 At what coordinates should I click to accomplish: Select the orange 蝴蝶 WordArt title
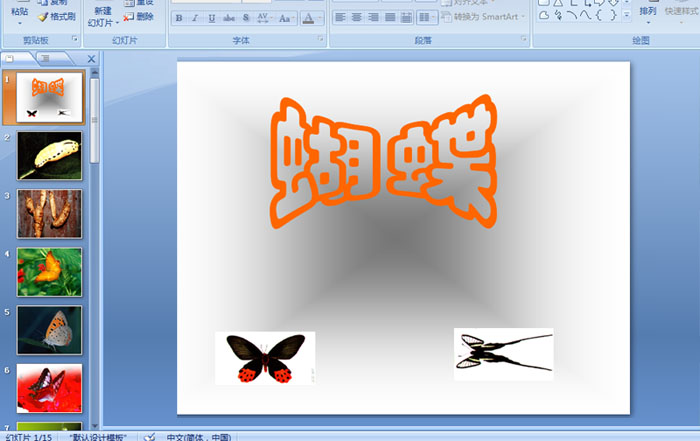point(384,162)
